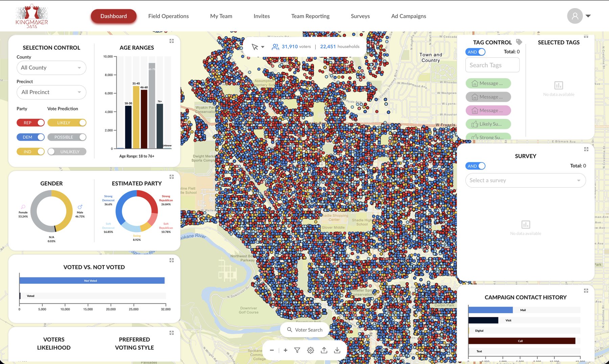Click the Male gender icon
This screenshot has width=609, height=364.
pos(80,207)
